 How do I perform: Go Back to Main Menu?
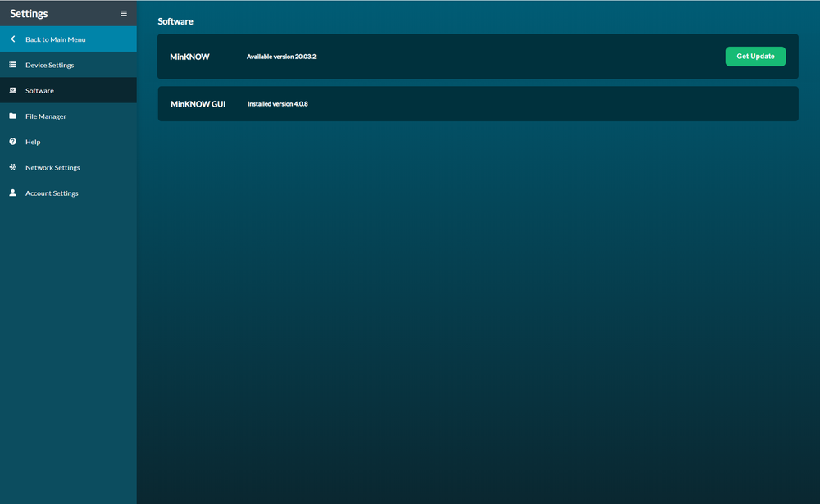tap(68, 39)
